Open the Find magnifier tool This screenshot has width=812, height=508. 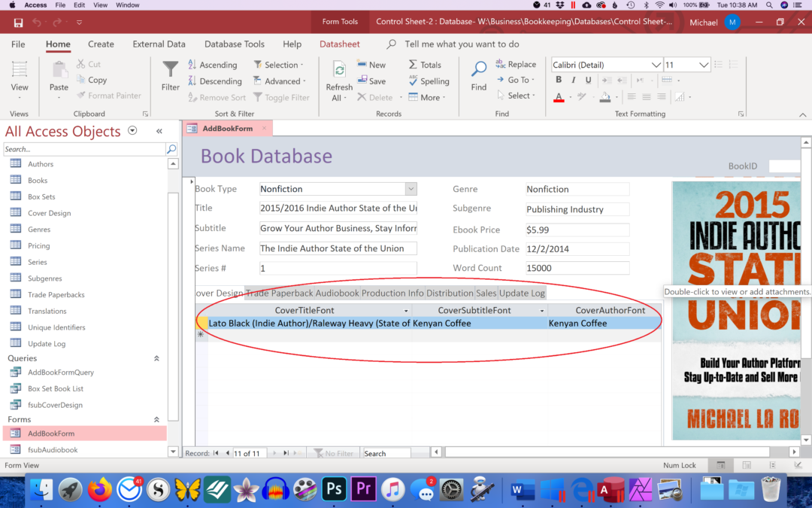point(478,69)
